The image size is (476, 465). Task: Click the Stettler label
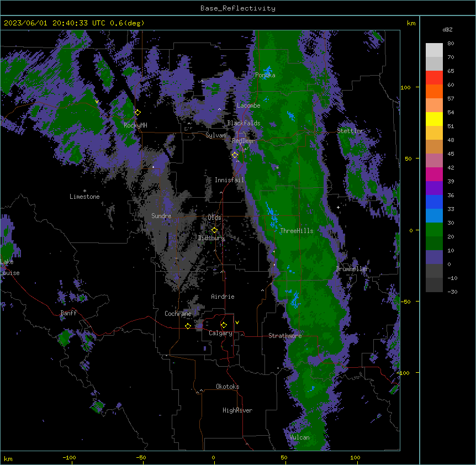click(350, 131)
